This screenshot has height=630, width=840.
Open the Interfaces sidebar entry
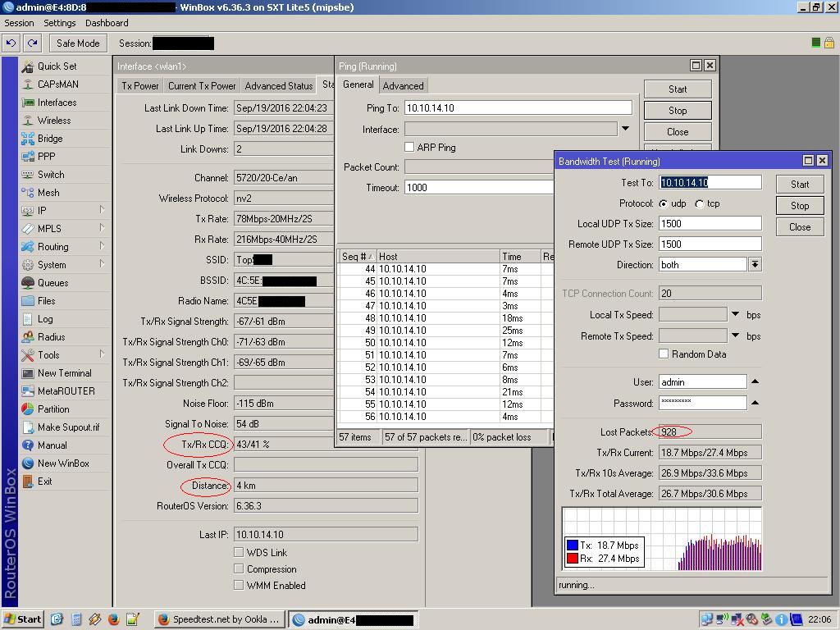pyautogui.click(x=57, y=103)
